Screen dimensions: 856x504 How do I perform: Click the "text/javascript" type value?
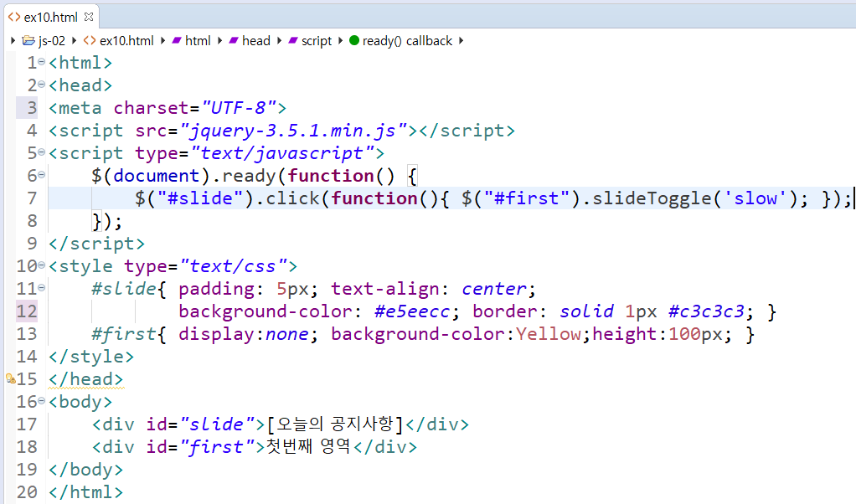point(282,153)
